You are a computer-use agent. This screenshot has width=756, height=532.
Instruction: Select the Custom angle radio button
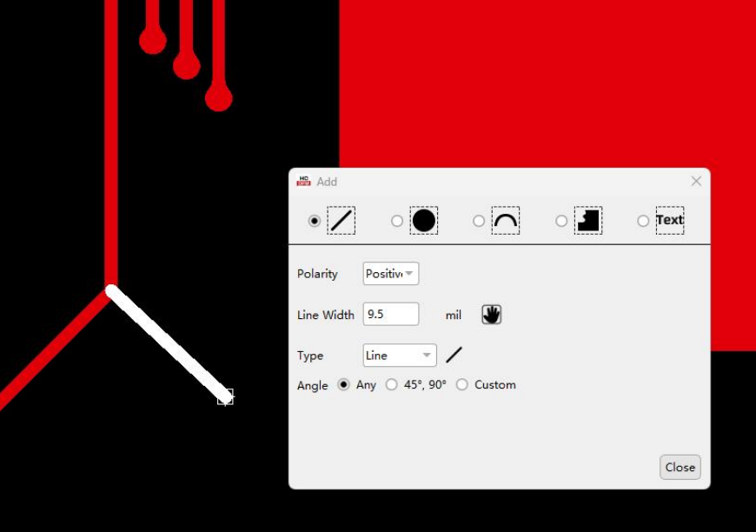pos(462,384)
